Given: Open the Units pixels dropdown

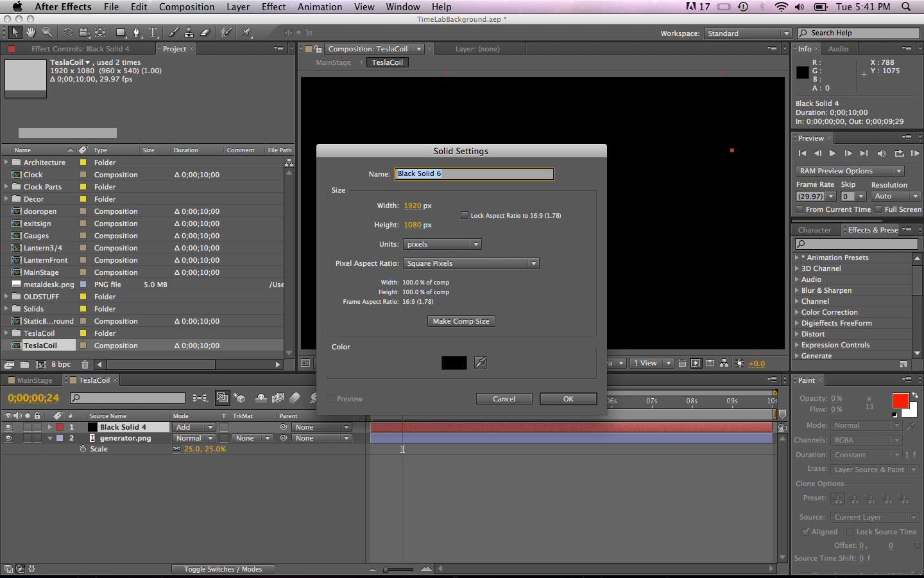Looking at the screenshot, I should 442,244.
